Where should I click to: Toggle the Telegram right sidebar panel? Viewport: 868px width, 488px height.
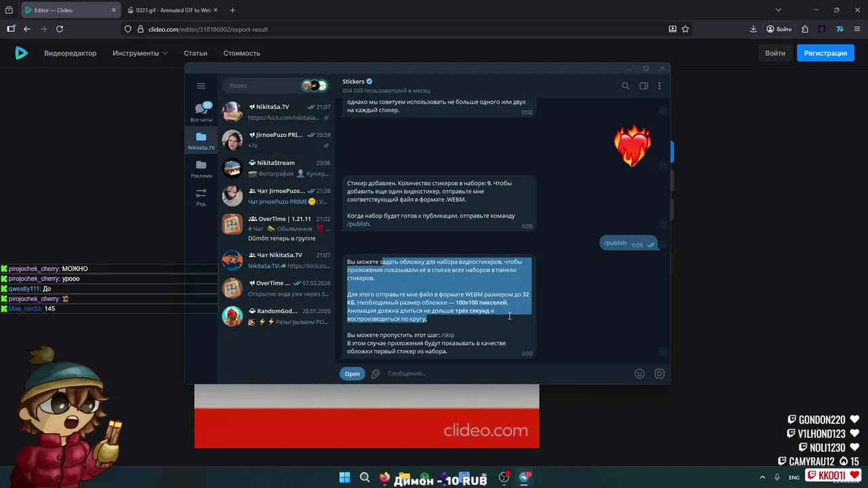coord(644,86)
